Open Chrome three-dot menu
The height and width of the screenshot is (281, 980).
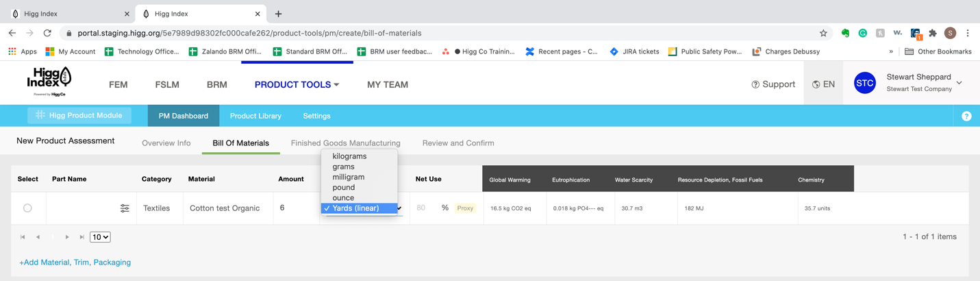coord(968,33)
